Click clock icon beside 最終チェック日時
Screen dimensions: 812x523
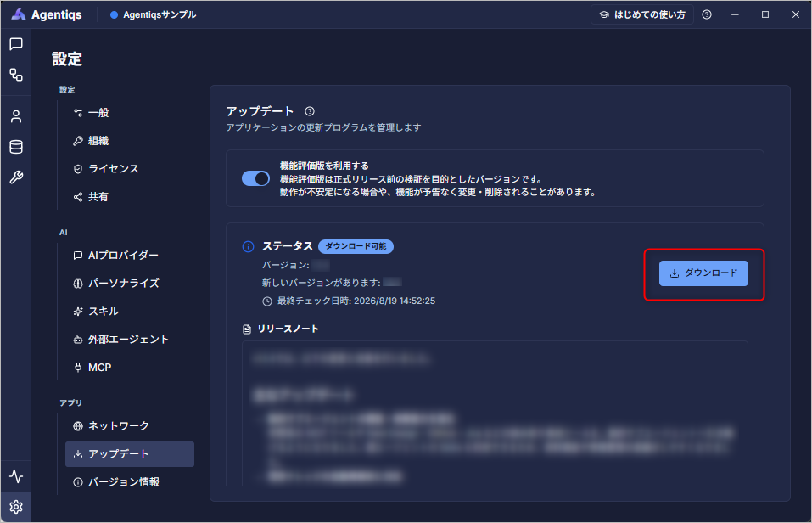[x=267, y=301]
